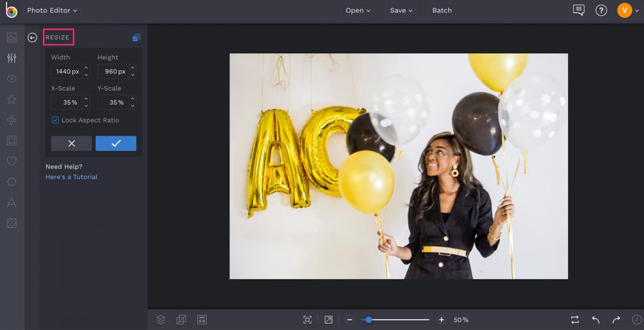Open the Photo Editor dropdown
Viewport: 644px width, 330px height.
click(52, 10)
